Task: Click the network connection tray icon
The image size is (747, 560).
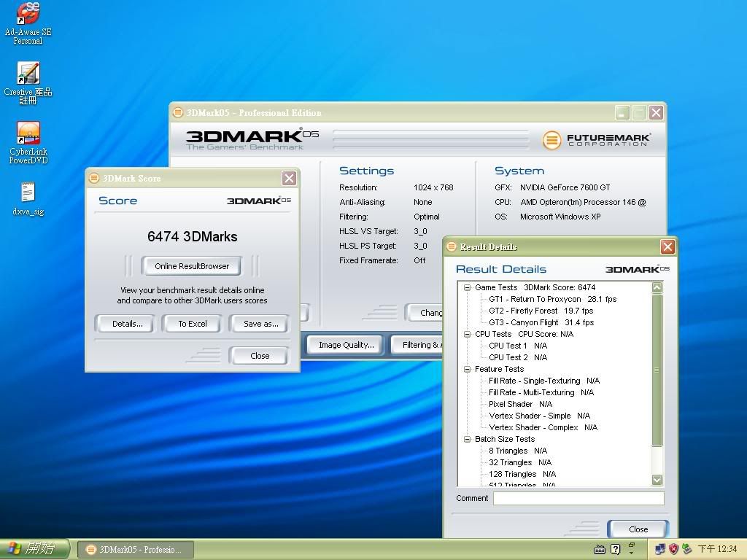Action: point(661,548)
